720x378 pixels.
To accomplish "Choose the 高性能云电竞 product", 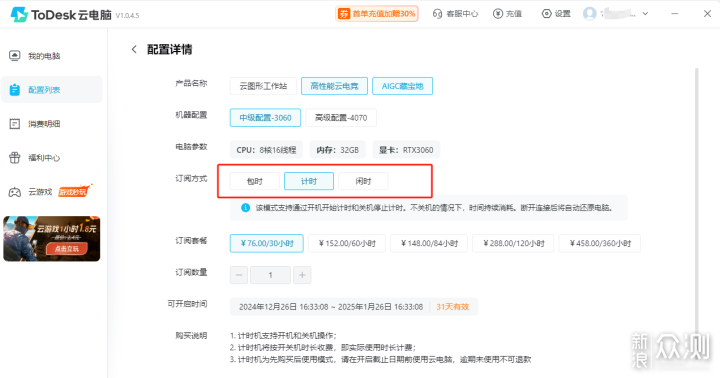I will tap(334, 86).
